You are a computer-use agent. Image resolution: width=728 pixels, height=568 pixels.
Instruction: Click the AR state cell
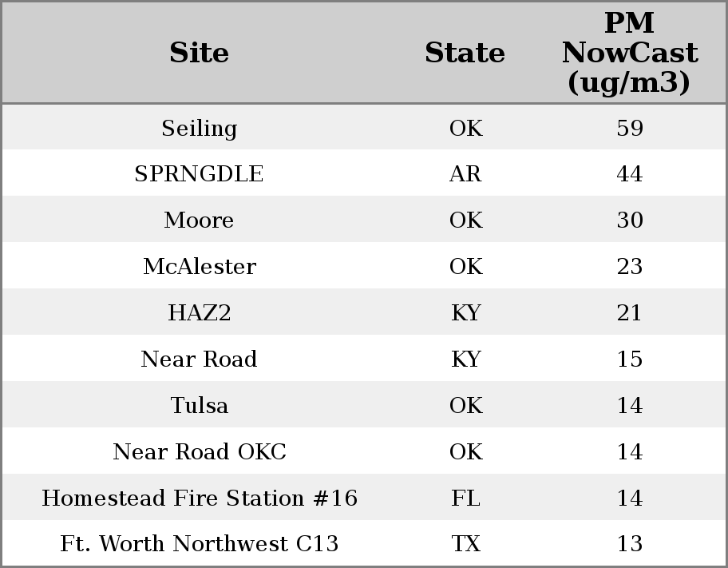coord(465,174)
